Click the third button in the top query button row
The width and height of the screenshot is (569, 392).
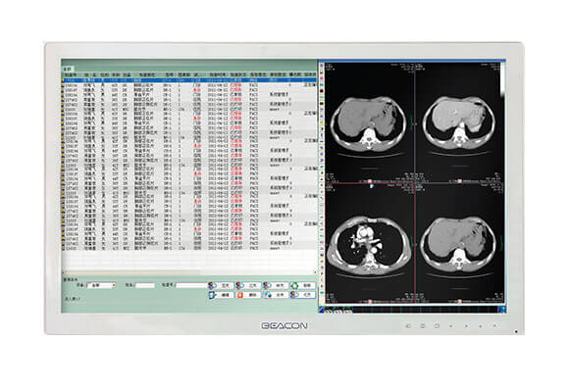pyautogui.click(x=276, y=286)
